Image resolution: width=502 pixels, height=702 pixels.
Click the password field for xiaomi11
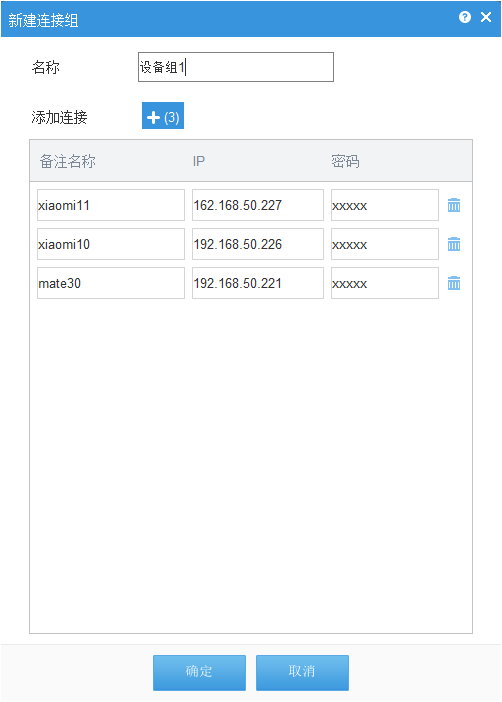click(385, 205)
